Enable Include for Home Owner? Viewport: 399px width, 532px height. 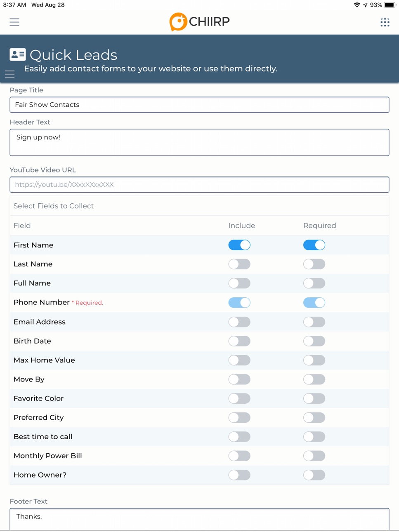pos(239,475)
